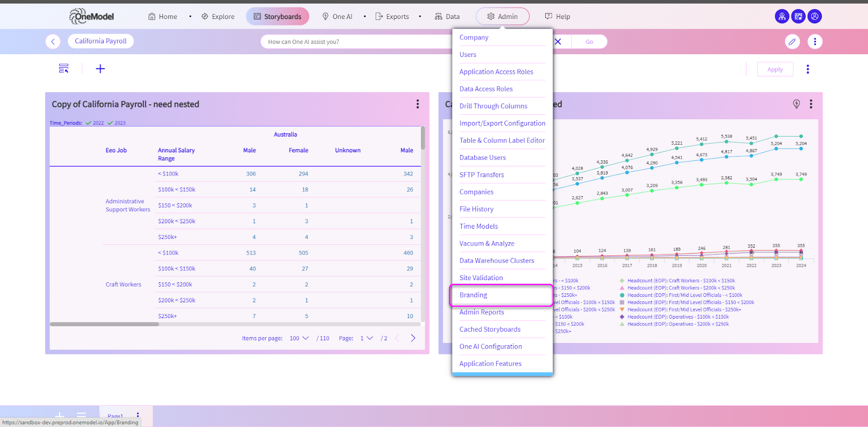
Task: Click the plus add filter icon
Action: click(100, 68)
